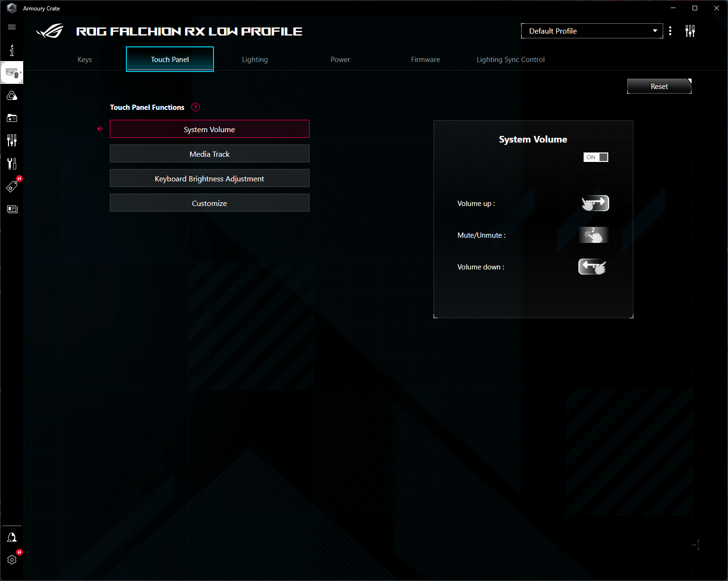The height and width of the screenshot is (581, 728).
Task: Open the Tools wrench icon in sidebar
Action: click(x=12, y=163)
